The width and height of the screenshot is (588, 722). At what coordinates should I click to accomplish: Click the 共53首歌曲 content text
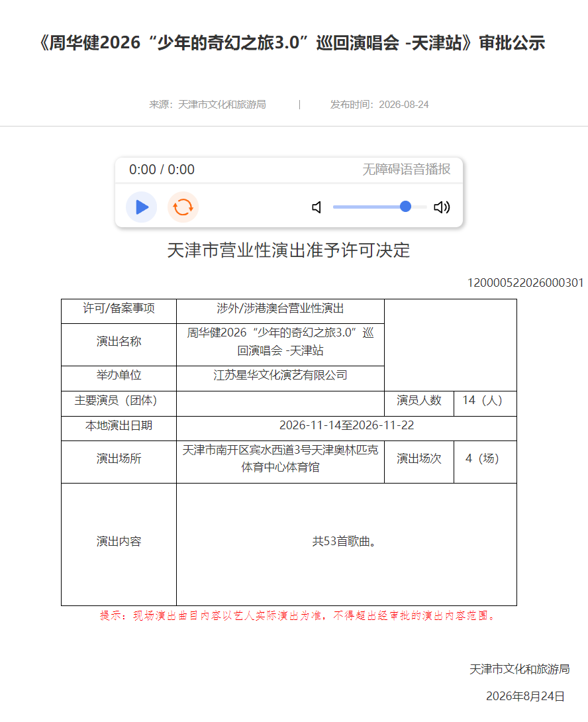click(x=344, y=542)
